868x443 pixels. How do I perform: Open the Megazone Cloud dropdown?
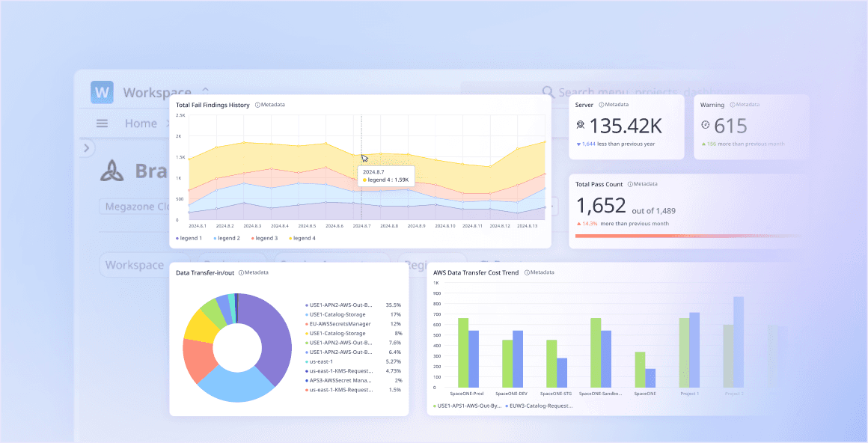tap(135, 207)
